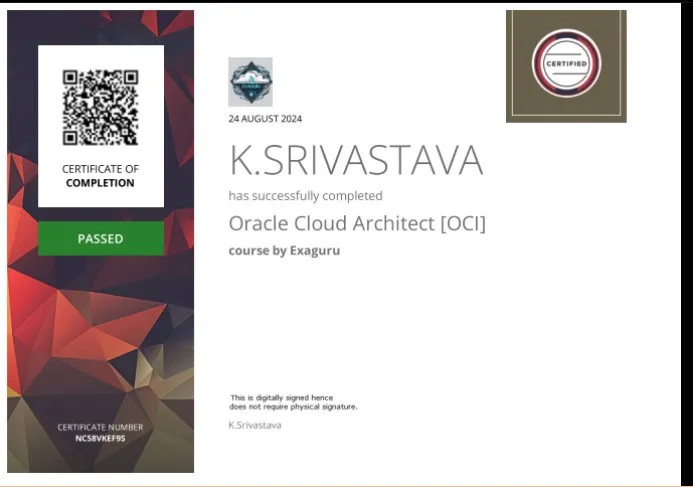Click the date 24 AUGUST 2024
The width and height of the screenshot is (693, 487).
point(265,119)
